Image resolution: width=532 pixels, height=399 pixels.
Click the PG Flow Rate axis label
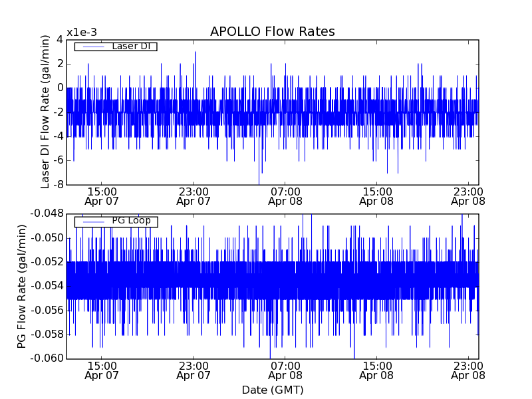(21, 287)
